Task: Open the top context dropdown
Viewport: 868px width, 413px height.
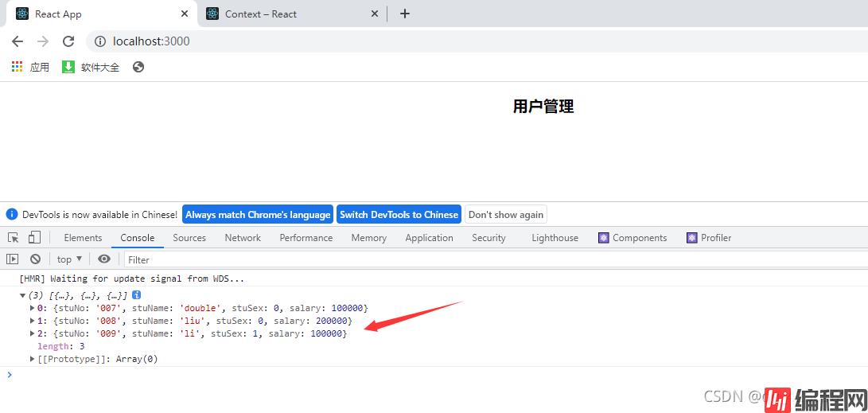Action: (x=69, y=259)
